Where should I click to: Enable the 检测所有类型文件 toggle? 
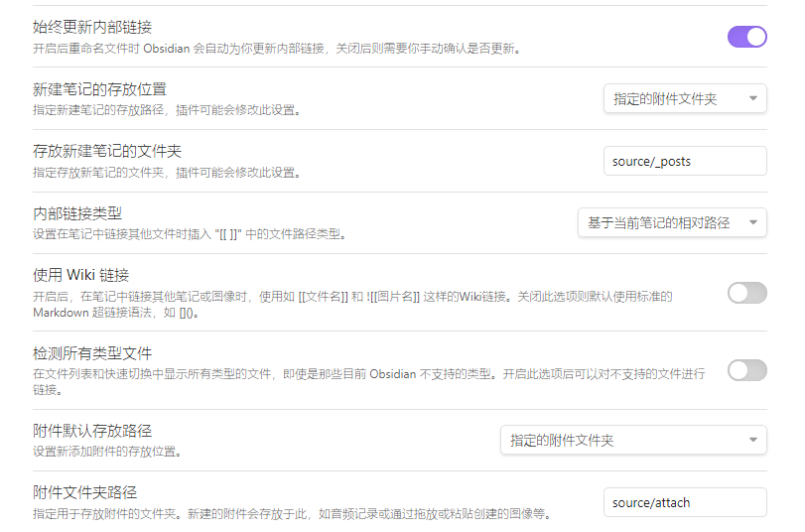[x=747, y=371]
